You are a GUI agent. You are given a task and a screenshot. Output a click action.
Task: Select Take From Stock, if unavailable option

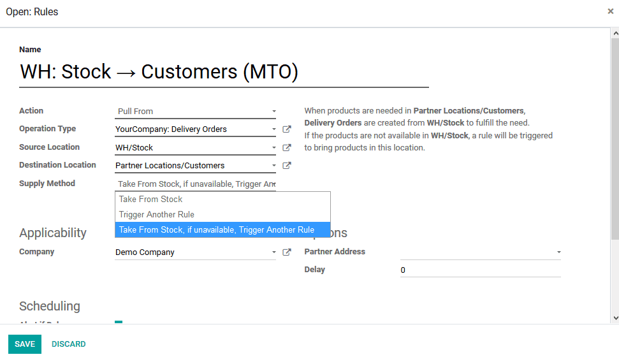222,229
